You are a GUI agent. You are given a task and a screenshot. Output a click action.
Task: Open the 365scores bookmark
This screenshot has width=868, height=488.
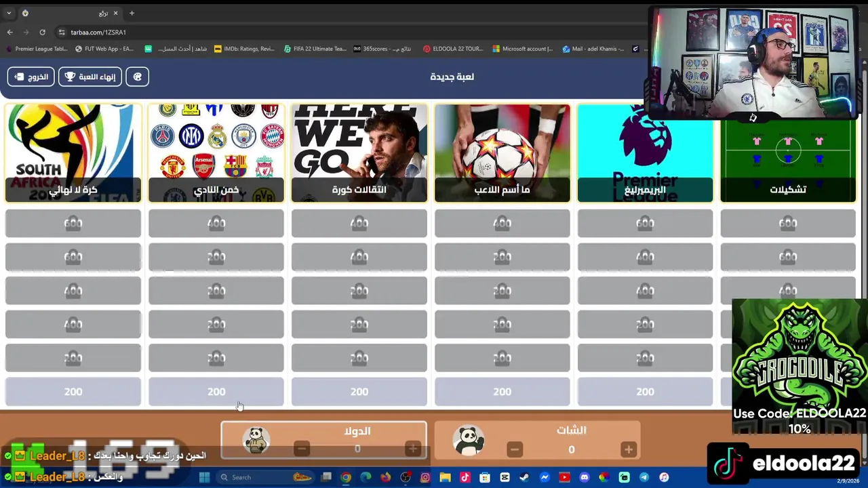382,49
